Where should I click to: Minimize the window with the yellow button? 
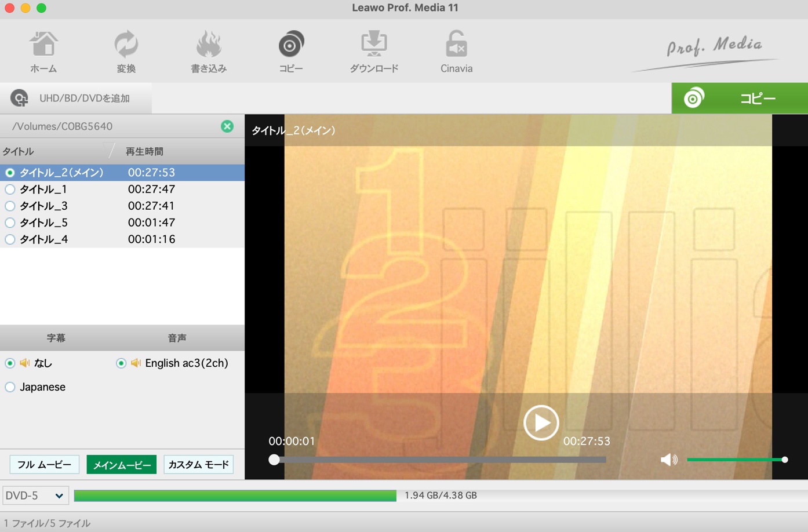[26, 8]
